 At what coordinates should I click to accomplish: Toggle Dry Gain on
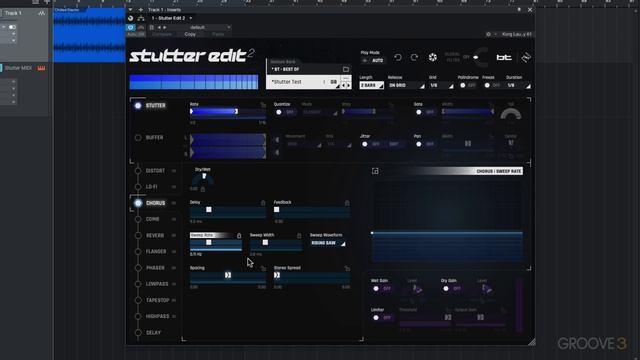tap(452, 289)
